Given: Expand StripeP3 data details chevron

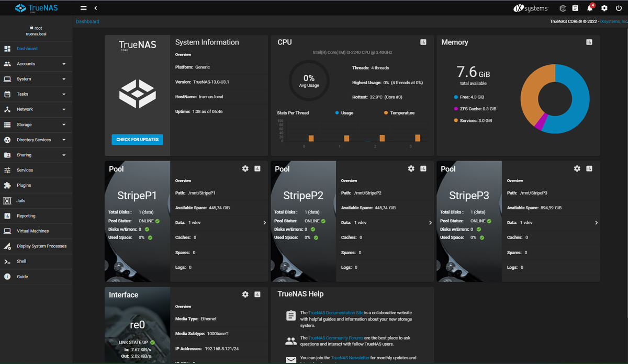Looking at the screenshot, I should coord(597,223).
